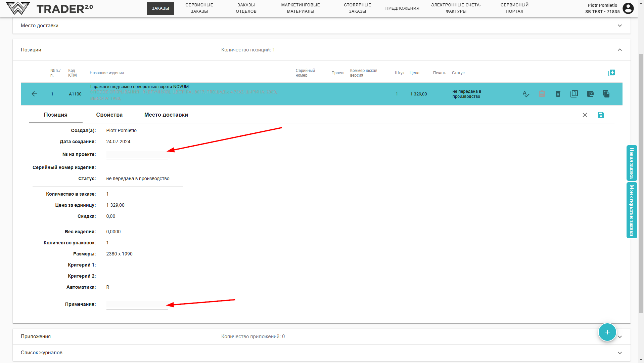Click the spellcheck icon in position row
The height and width of the screenshot is (363, 644).
[526, 94]
